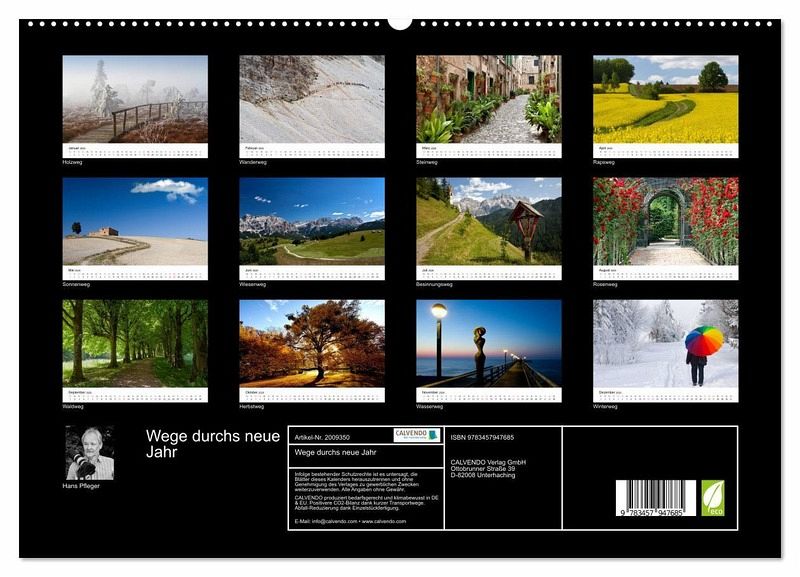Screen dimensions: 800x577
Task: Open the rose archway Rosenweg photo
Action: [x=665, y=221]
